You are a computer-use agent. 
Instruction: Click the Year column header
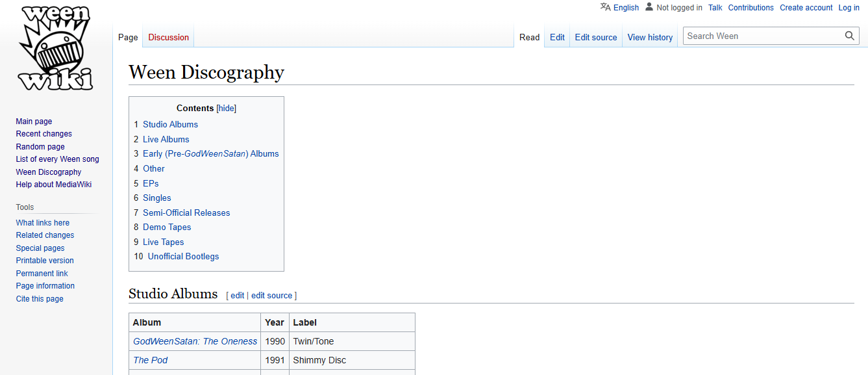(x=275, y=322)
